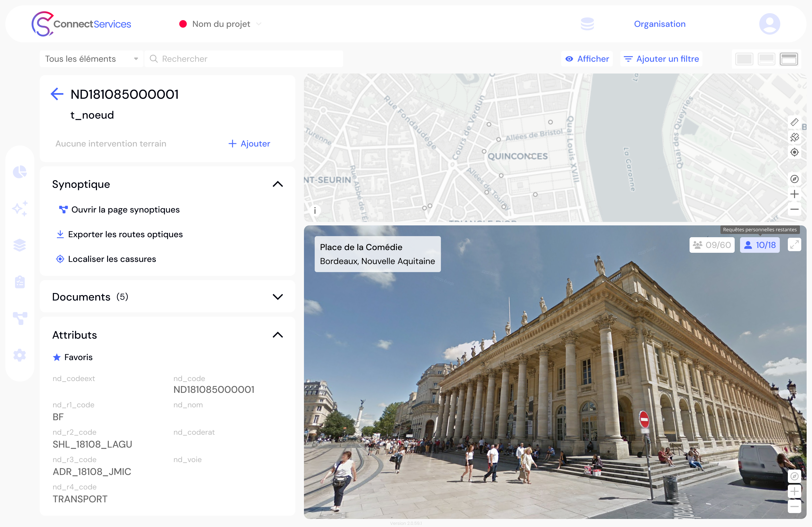Click Localiser les cassures
This screenshot has height=527, width=812.
point(106,259)
